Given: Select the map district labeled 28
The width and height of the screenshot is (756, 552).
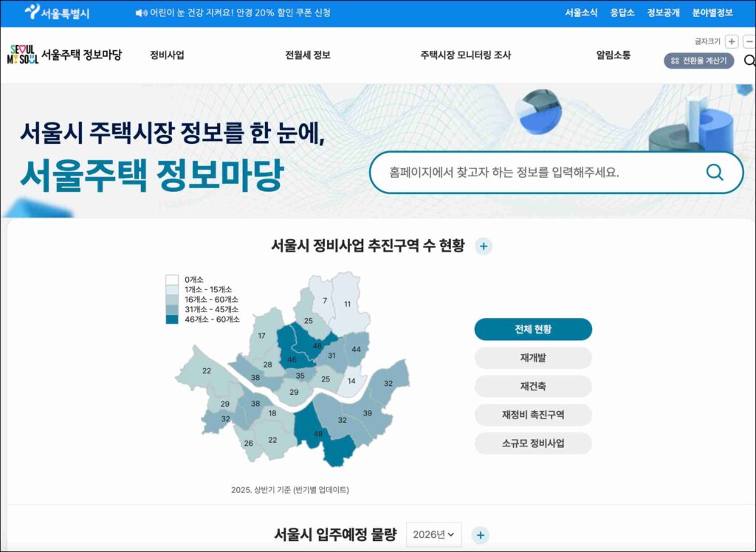Looking at the screenshot, I should pos(267,365).
